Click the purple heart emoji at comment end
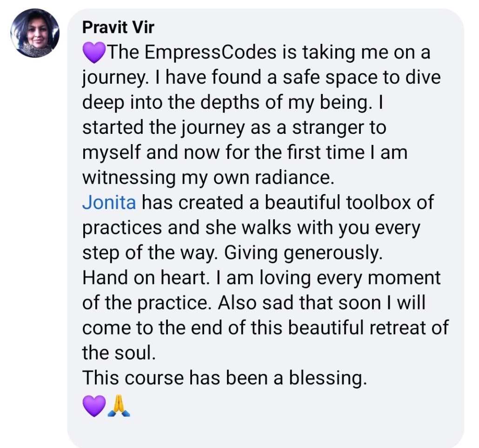 tap(93, 405)
